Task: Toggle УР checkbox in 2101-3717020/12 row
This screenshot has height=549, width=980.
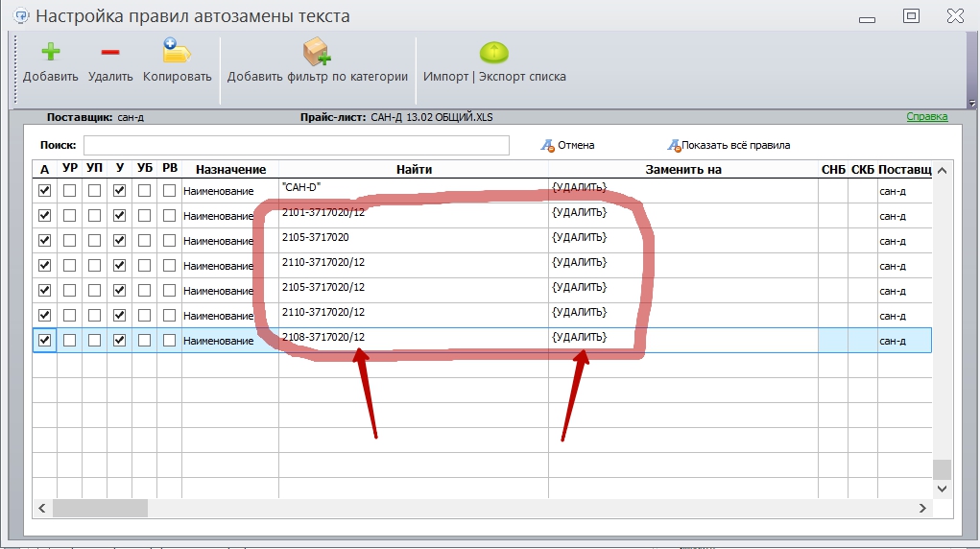Action: tap(69, 216)
